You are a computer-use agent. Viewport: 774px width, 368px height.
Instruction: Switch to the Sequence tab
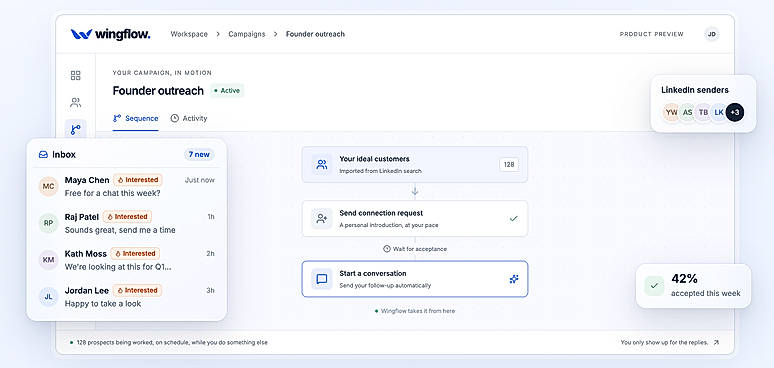click(136, 118)
